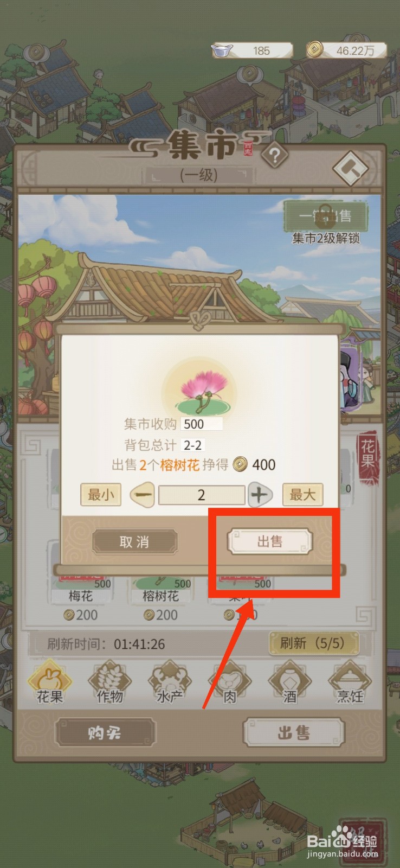The width and height of the screenshot is (400, 868).
Task: Set quantity to 最小
Action: pyautogui.click(x=101, y=495)
